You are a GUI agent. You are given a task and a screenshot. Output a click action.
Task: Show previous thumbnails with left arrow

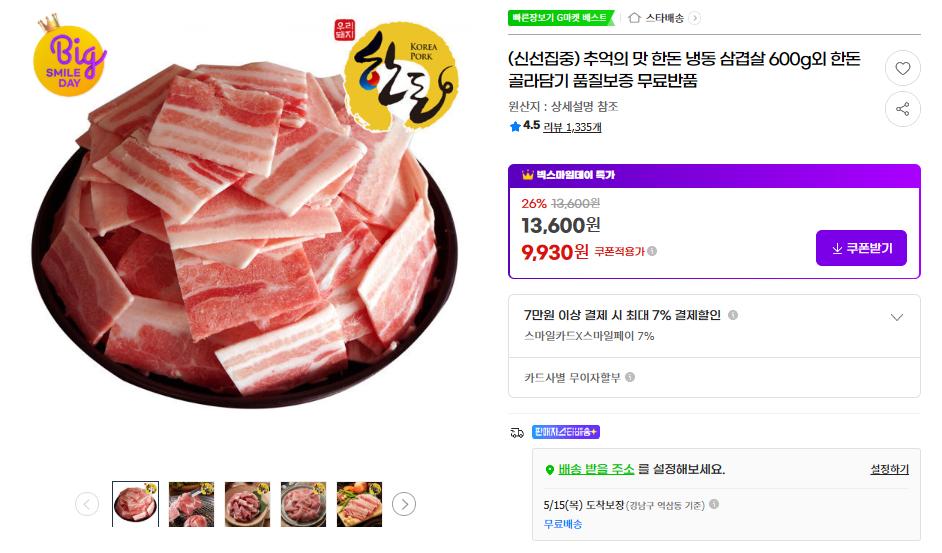tap(87, 504)
